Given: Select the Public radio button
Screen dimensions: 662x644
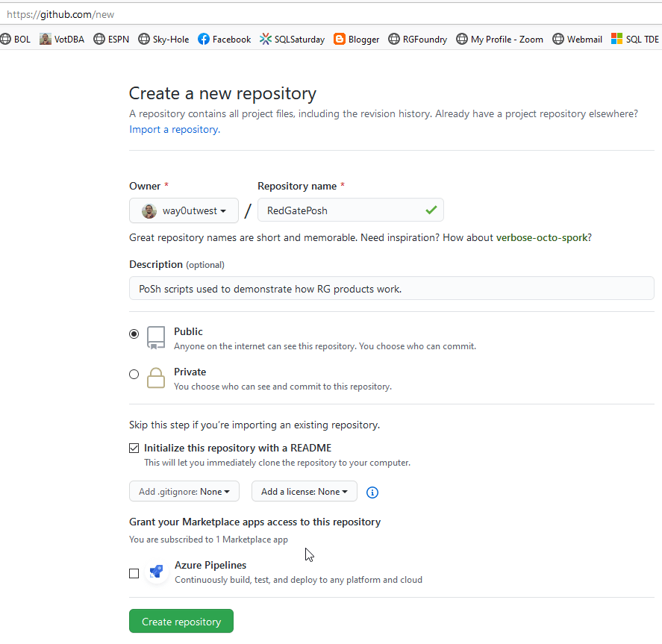Looking at the screenshot, I should click(134, 334).
